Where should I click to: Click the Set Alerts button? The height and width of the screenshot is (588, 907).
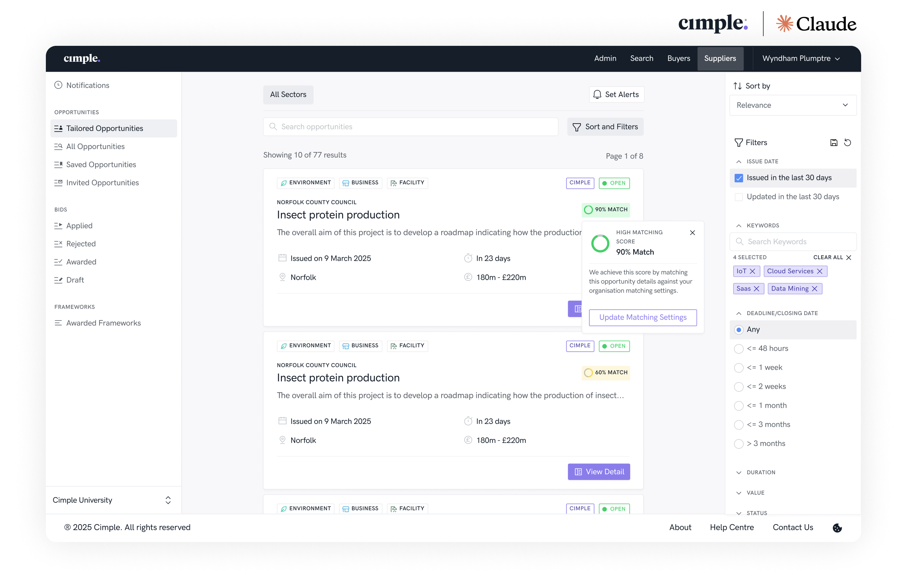click(x=617, y=94)
